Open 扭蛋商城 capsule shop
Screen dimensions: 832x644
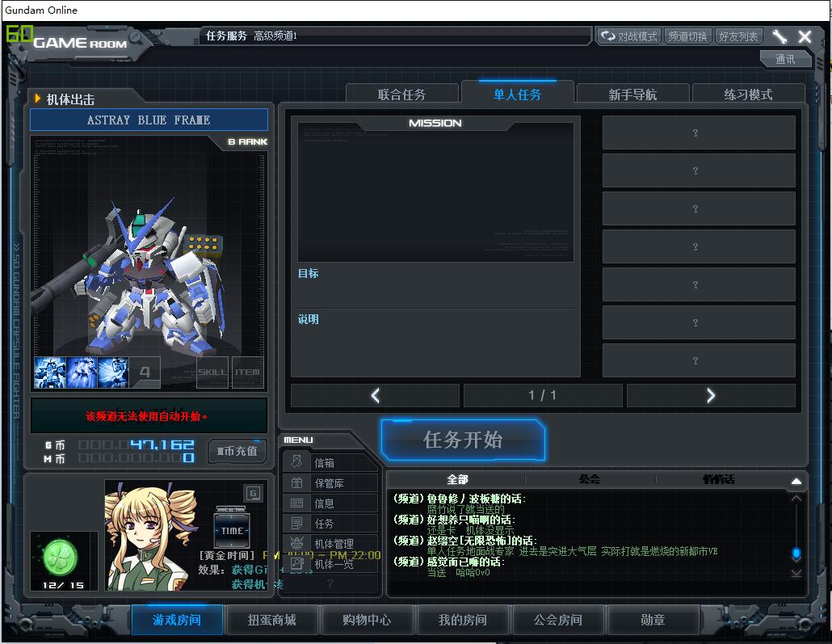271,620
